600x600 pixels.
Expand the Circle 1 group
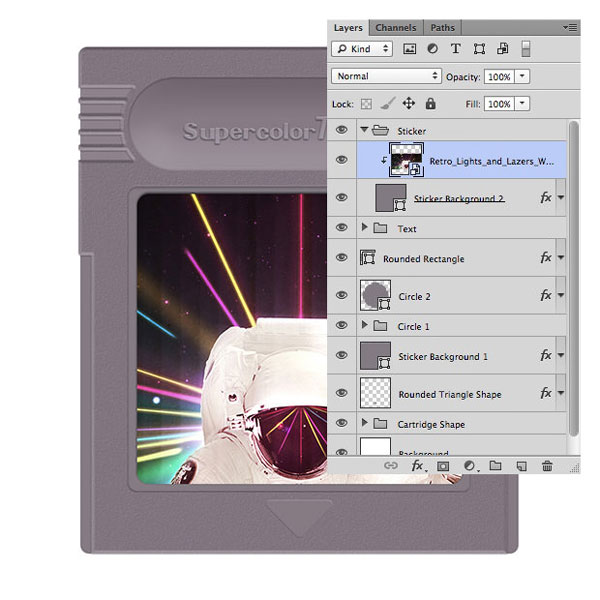tap(364, 325)
